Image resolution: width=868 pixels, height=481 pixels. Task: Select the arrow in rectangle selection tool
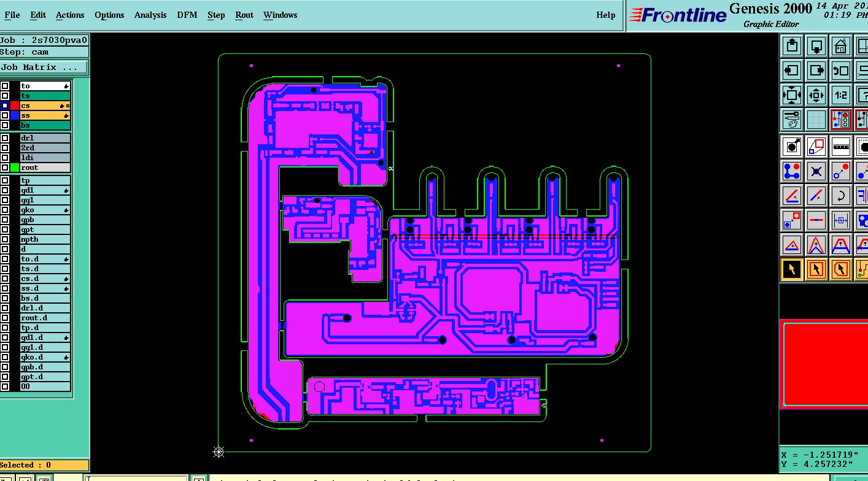coord(816,269)
